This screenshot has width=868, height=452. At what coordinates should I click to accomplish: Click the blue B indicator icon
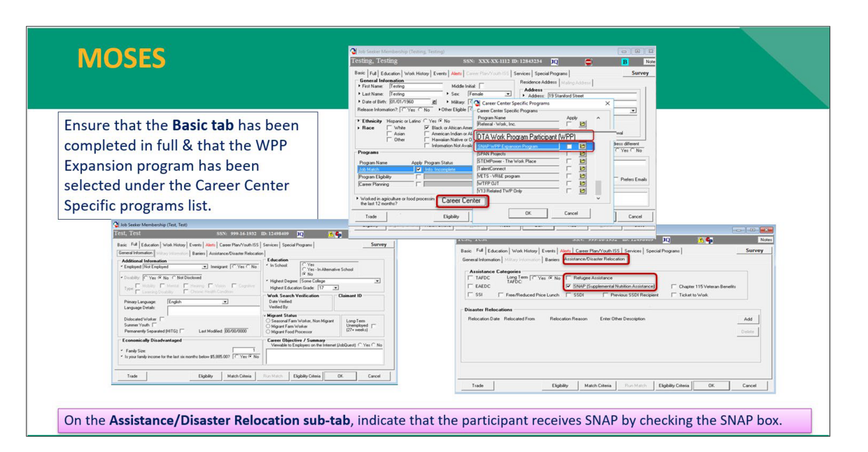[625, 62]
